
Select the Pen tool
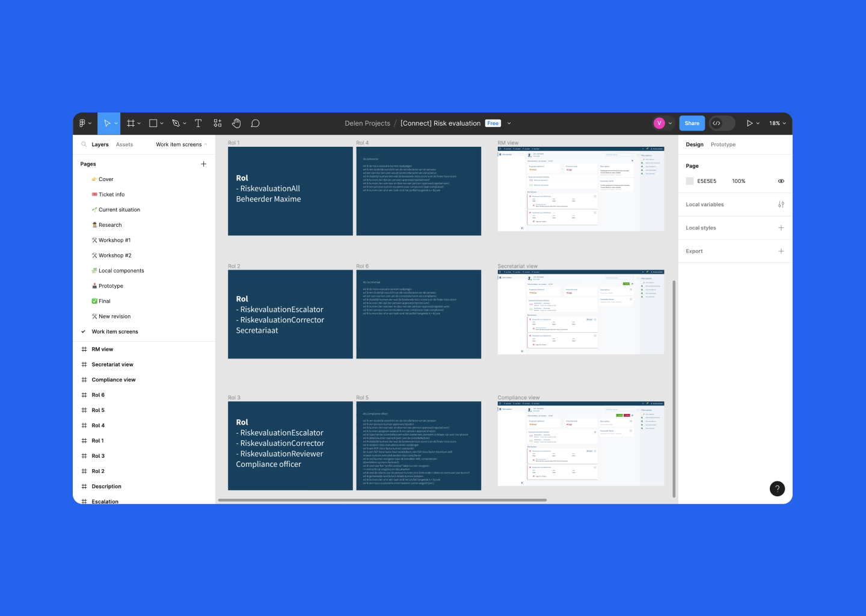[176, 123]
